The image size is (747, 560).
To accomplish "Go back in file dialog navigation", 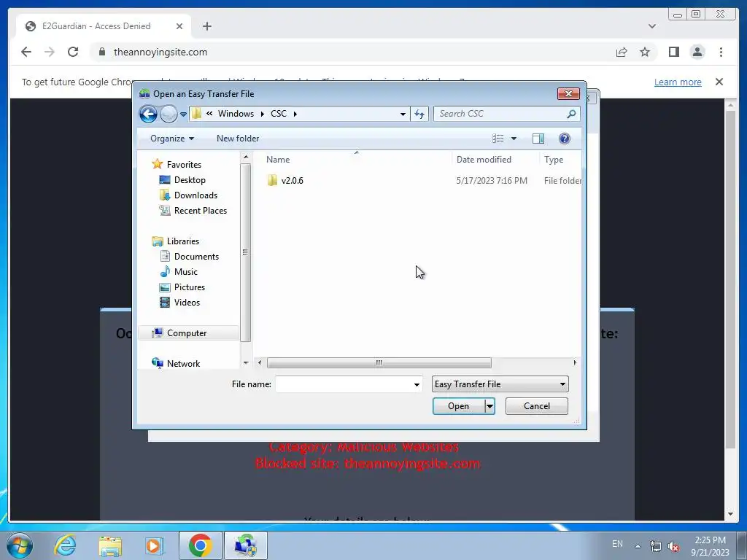I will (x=148, y=114).
